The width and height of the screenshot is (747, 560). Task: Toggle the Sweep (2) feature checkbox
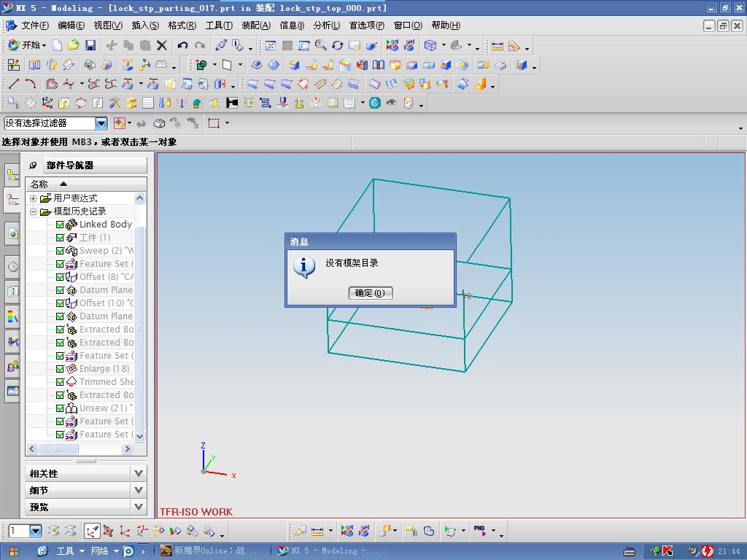[60, 251]
